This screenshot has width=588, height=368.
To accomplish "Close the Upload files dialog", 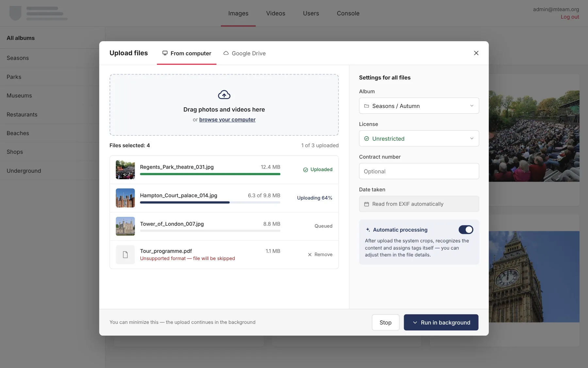I will click(x=476, y=53).
